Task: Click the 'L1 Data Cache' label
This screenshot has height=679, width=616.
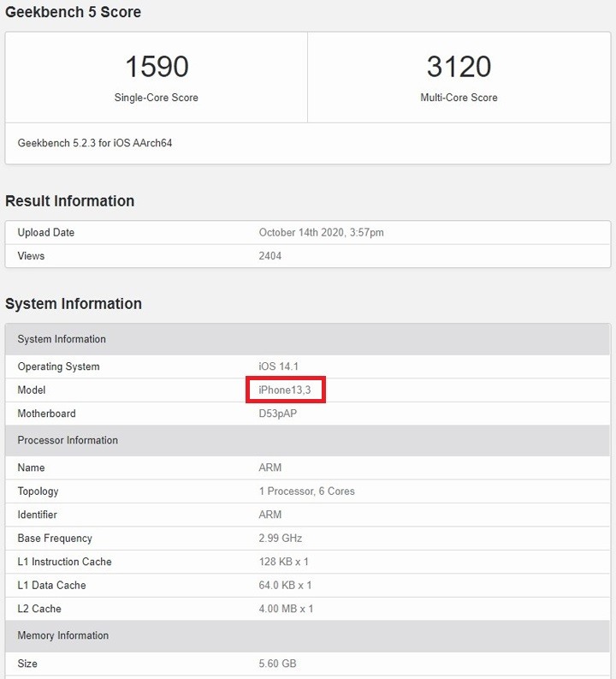Action: tap(51, 585)
